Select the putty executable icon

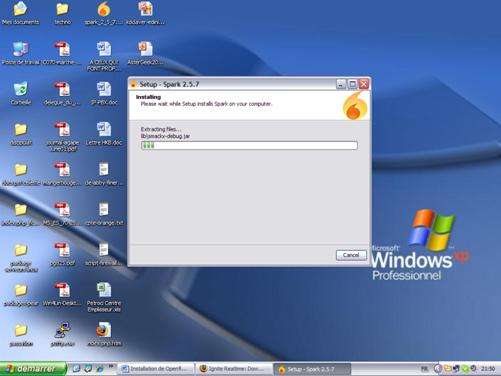tap(62, 334)
